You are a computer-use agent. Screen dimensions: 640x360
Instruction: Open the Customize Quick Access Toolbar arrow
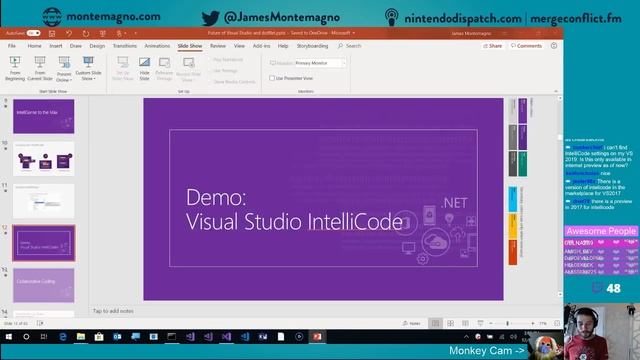point(136,33)
